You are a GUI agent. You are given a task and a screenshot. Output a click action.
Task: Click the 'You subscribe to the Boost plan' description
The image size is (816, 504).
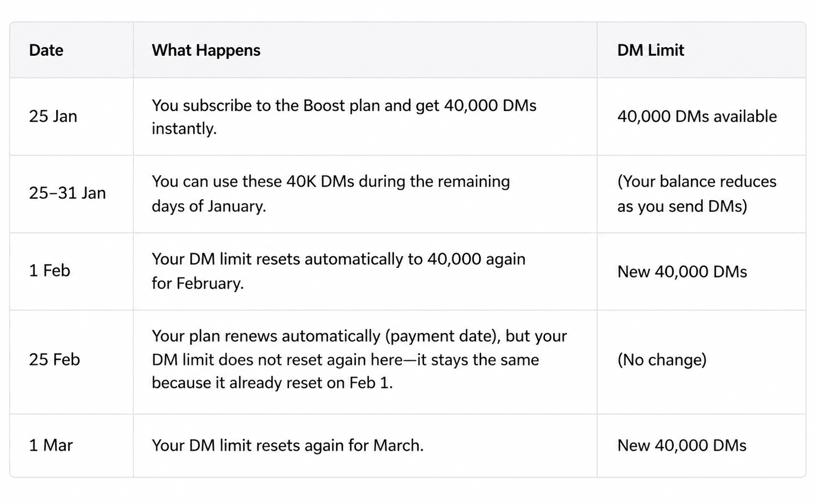(344, 117)
